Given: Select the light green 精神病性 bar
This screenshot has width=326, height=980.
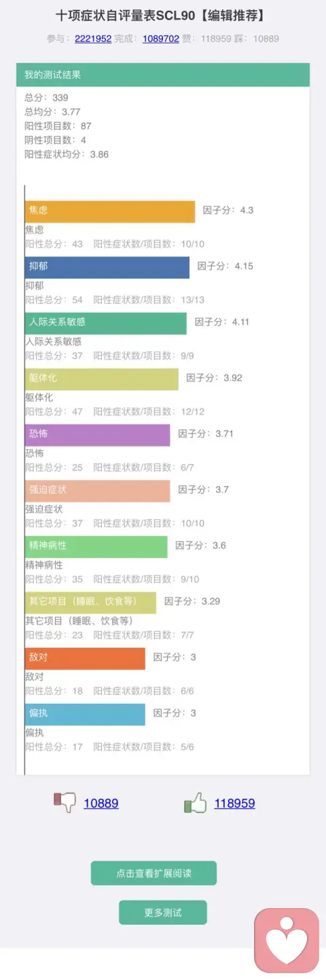Looking at the screenshot, I should click(96, 546).
